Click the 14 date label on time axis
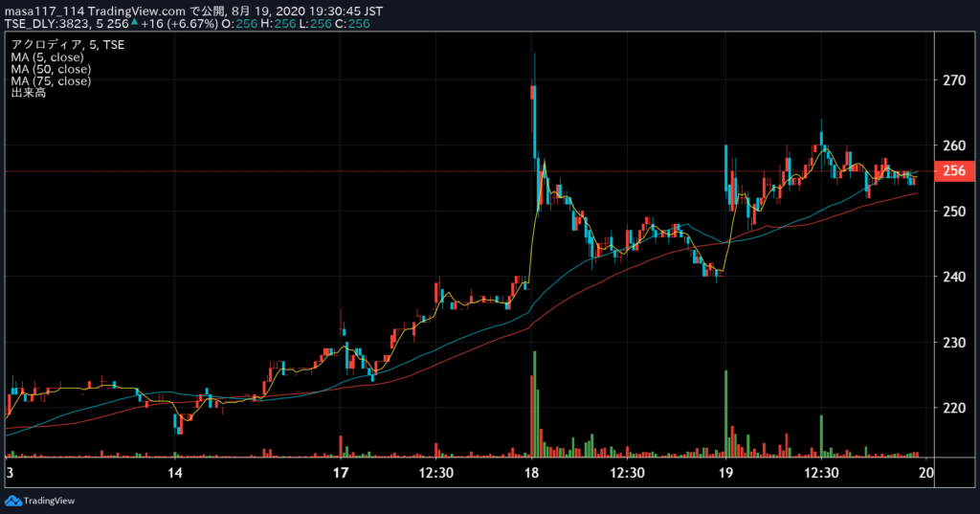 tap(175, 473)
